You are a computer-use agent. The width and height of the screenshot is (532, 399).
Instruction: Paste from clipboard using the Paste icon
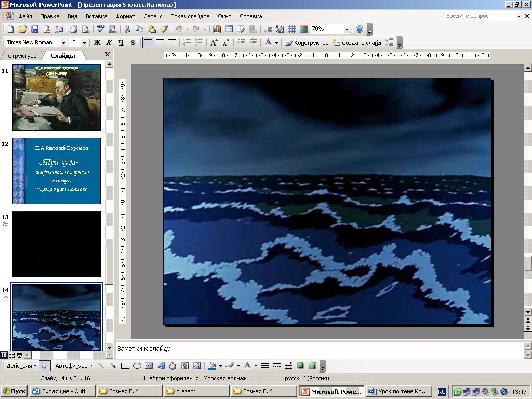(152, 29)
